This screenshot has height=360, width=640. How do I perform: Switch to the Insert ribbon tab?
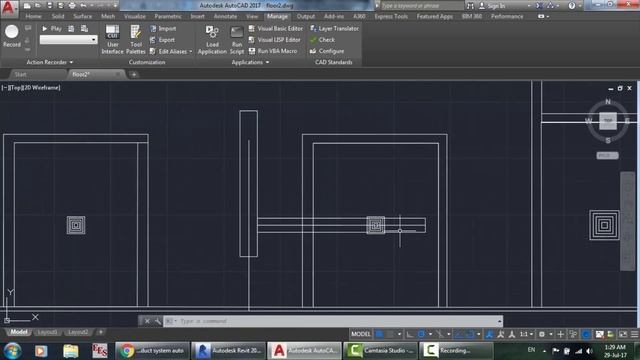point(198,16)
